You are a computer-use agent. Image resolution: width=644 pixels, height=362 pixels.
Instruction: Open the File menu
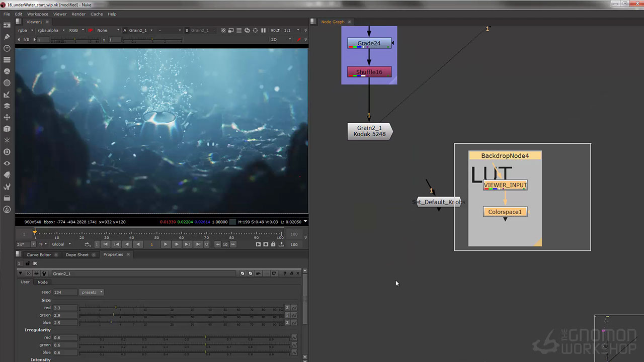(7, 14)
